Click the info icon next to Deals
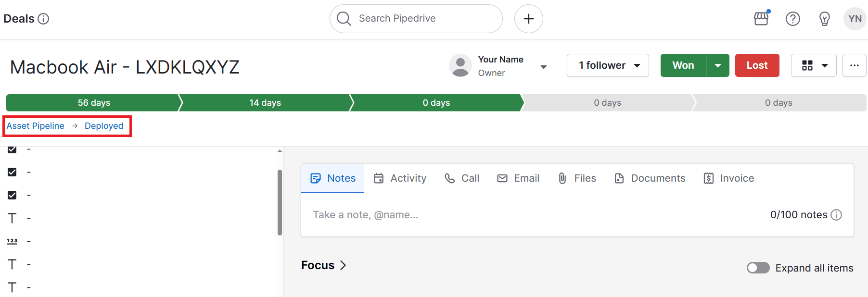This screenshot has width=868, height=297. [x=44, y=19]
